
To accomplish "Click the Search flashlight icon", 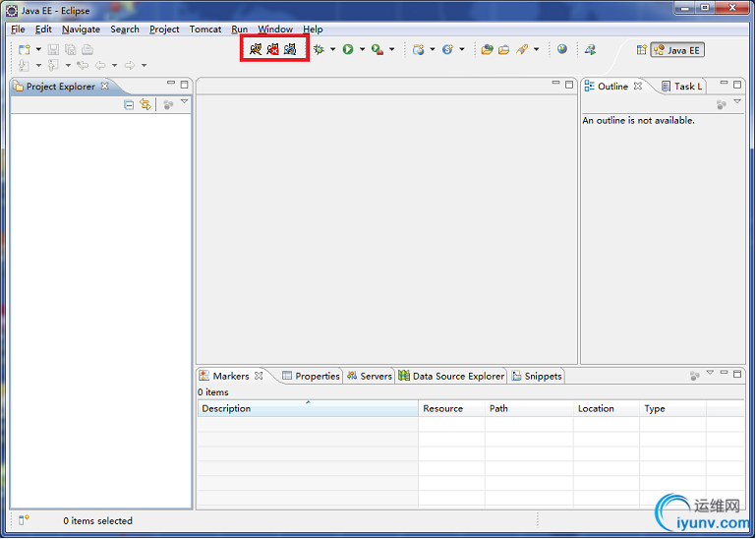I will pos(522,49).
